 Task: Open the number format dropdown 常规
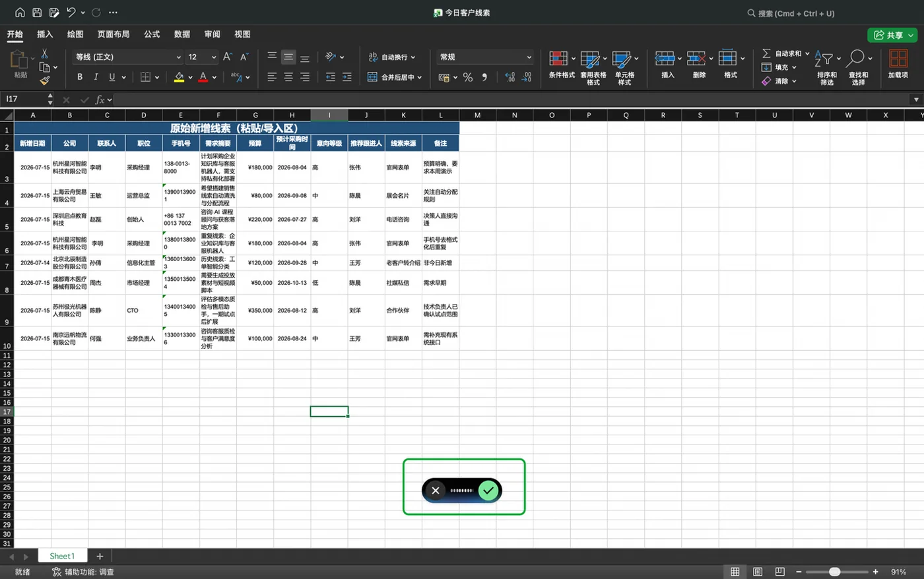coord(484,57)
